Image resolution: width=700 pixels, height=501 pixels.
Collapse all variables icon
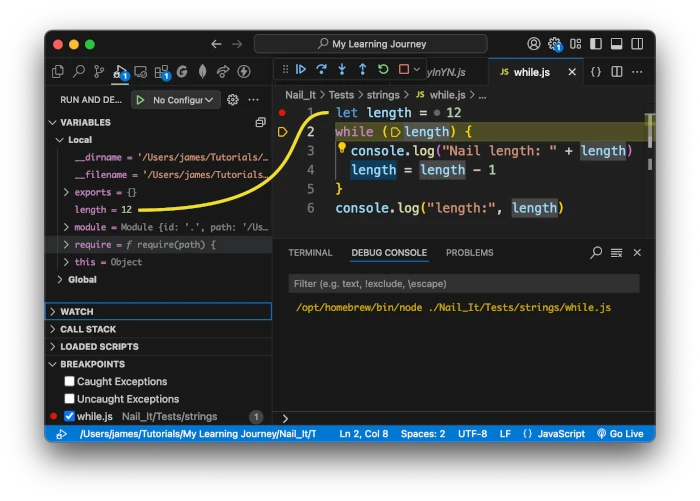[x=260, y=122]
